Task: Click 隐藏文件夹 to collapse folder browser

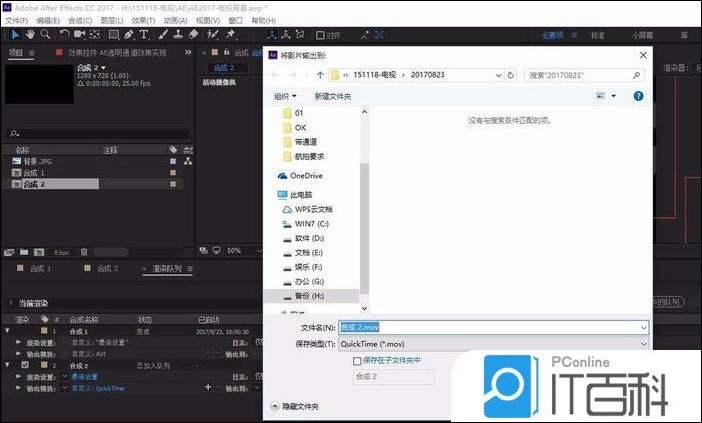Action: tap(295, 407)
